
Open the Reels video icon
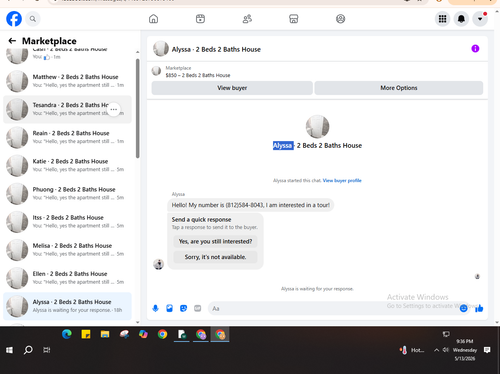[x=200, y=19]
